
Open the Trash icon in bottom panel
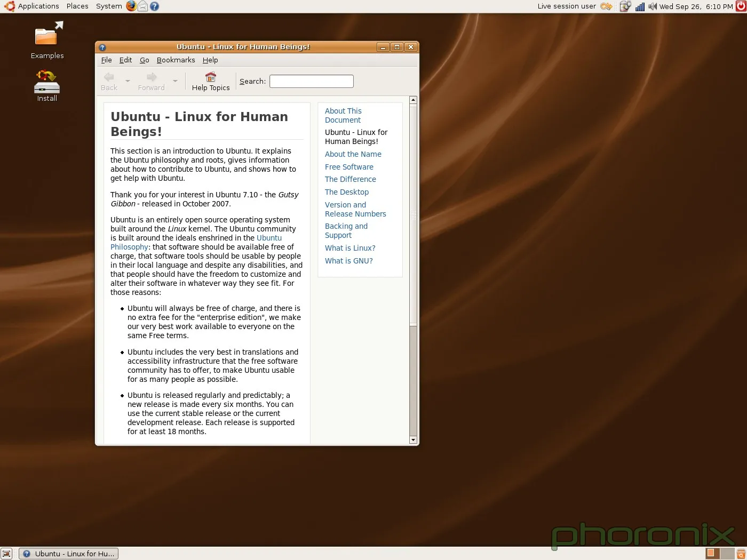pyautogui.click(x=741, y=554)
